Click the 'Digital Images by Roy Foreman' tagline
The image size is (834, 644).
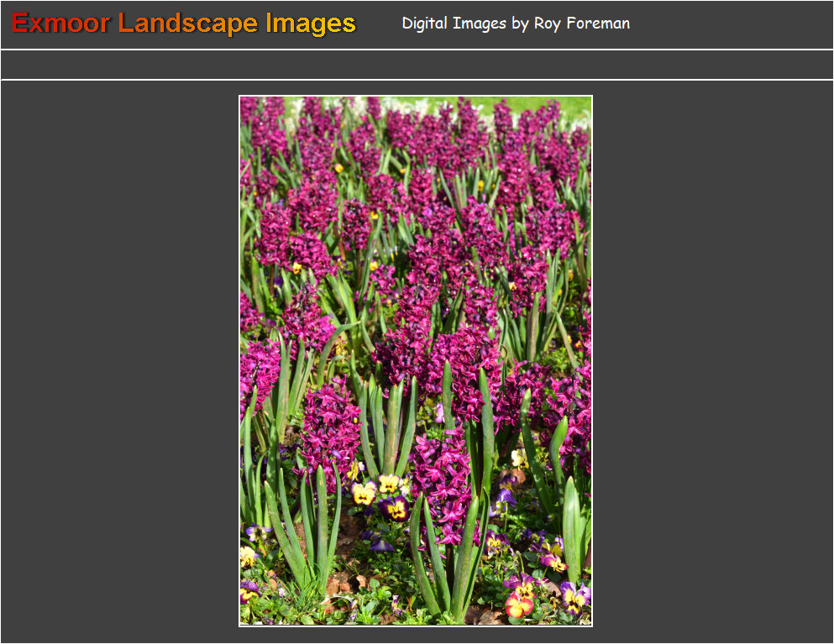[516, 24]
